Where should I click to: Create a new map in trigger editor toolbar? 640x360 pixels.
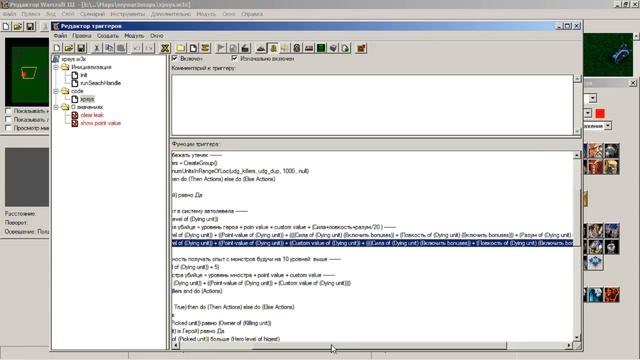(x=57, y=48)
